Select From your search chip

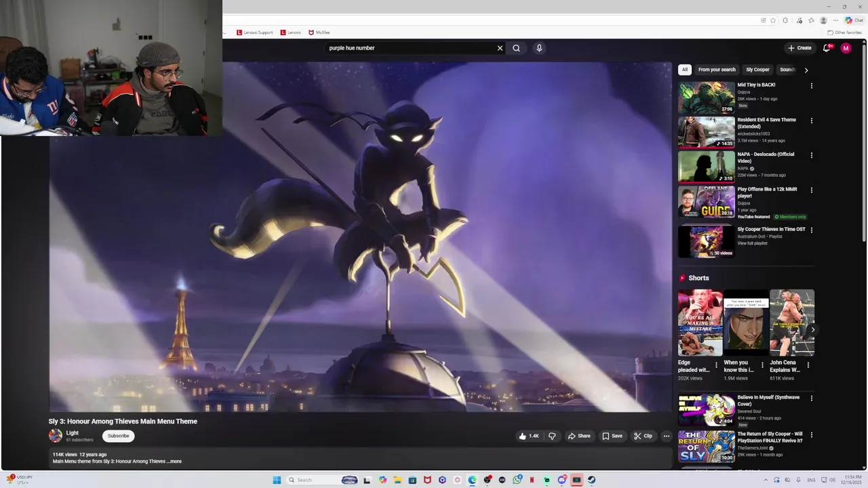pos(717,70)
